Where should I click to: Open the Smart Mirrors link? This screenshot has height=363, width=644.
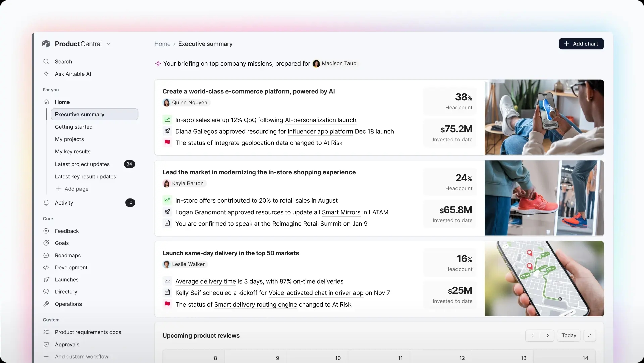(341, 212)
